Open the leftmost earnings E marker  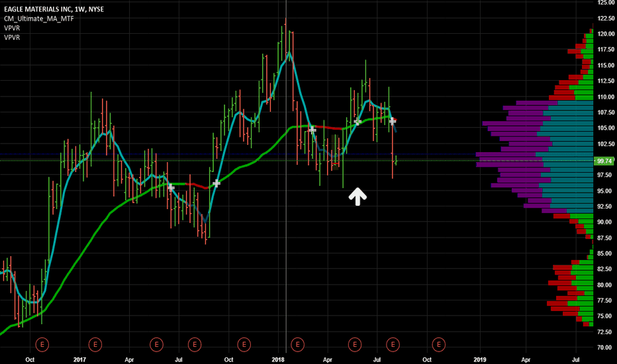click(42, 345)
